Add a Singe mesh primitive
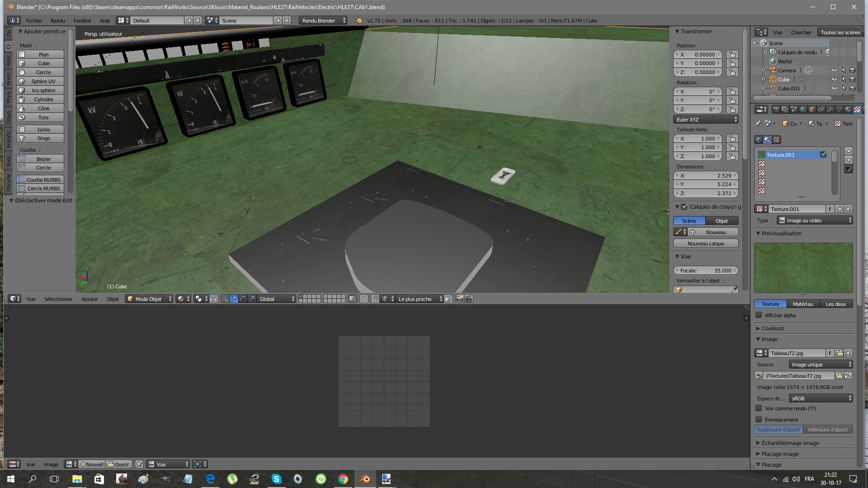The width and height of the screenshot is (868, 488). pos(40,138)
